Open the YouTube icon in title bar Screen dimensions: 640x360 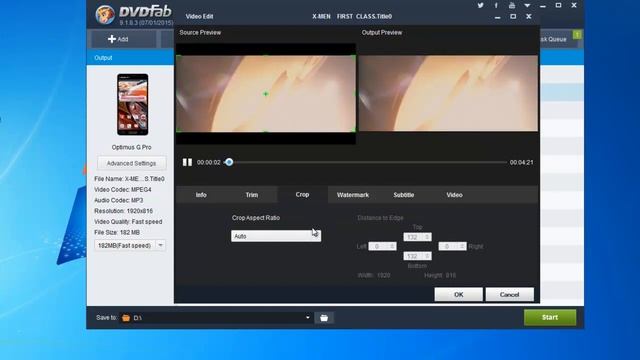(x=511, y=5)
